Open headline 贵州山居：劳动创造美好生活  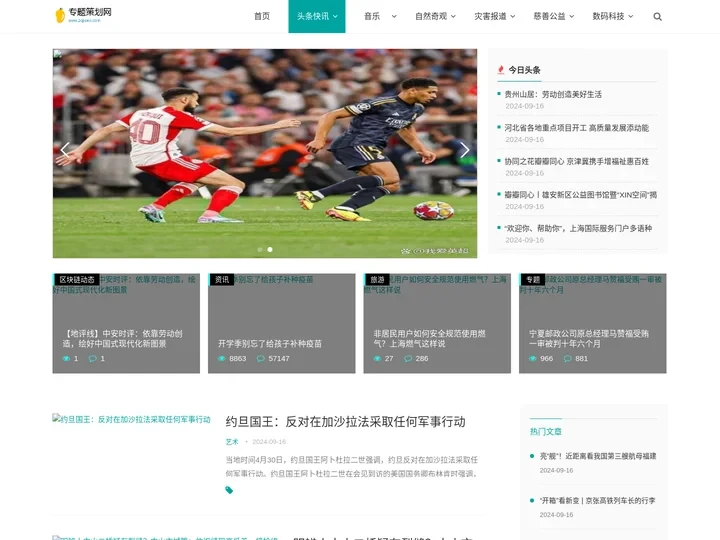[553, 94]
